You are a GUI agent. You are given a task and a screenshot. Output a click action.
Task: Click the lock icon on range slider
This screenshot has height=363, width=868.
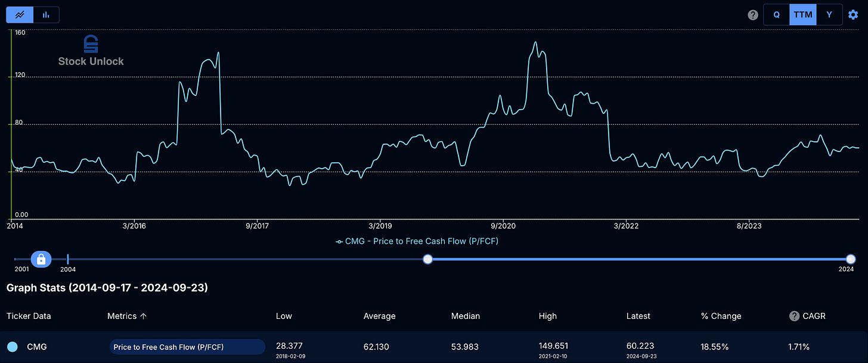[41, 259]
